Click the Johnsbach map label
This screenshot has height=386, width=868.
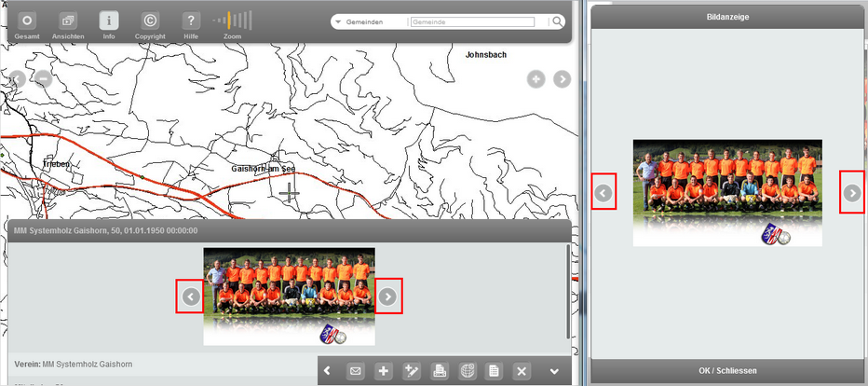tap(486, 55)
